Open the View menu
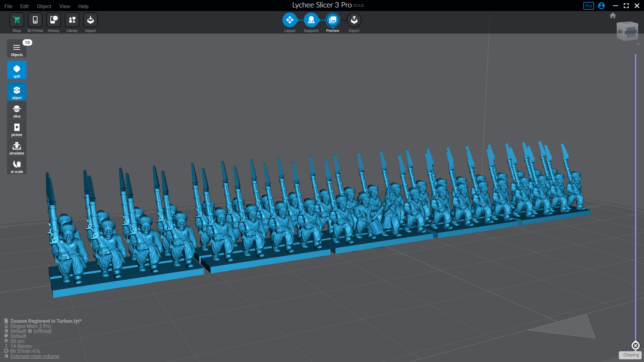 tap(64, 6)
